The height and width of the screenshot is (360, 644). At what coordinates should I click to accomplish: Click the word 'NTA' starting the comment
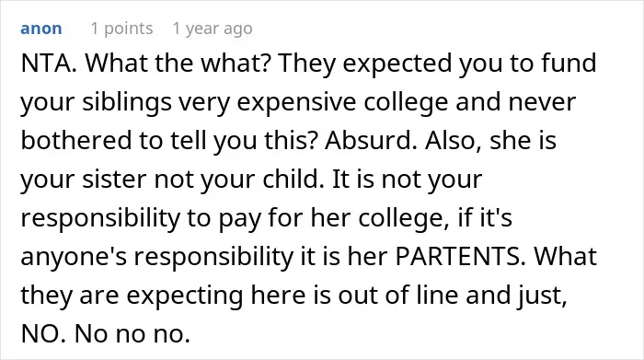tap(46, 63)
